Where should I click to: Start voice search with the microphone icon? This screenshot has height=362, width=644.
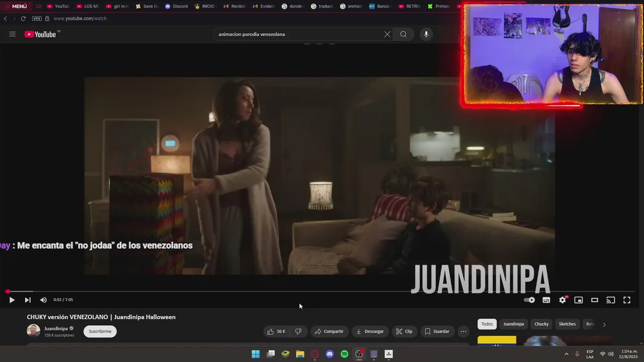point(426,34)
